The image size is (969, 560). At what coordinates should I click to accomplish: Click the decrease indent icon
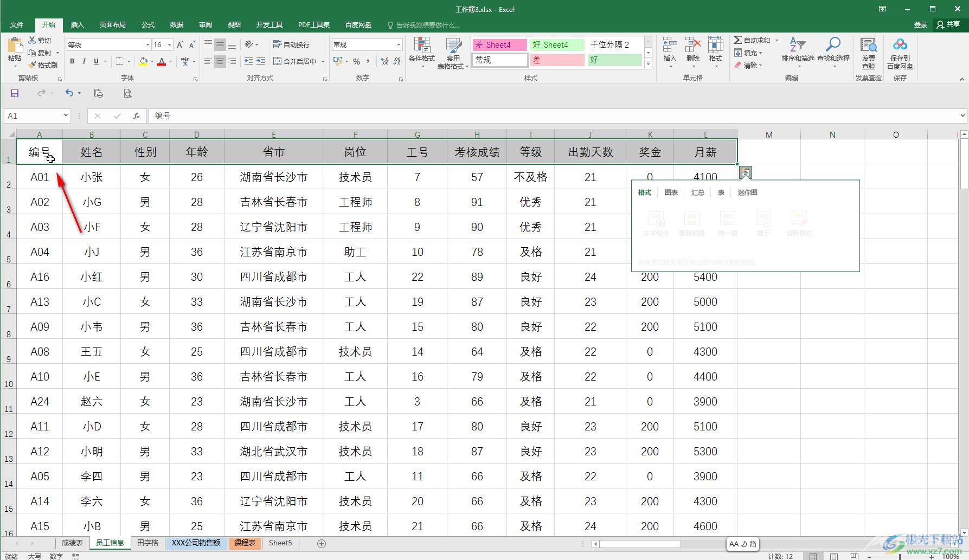[x=249, y=61]
